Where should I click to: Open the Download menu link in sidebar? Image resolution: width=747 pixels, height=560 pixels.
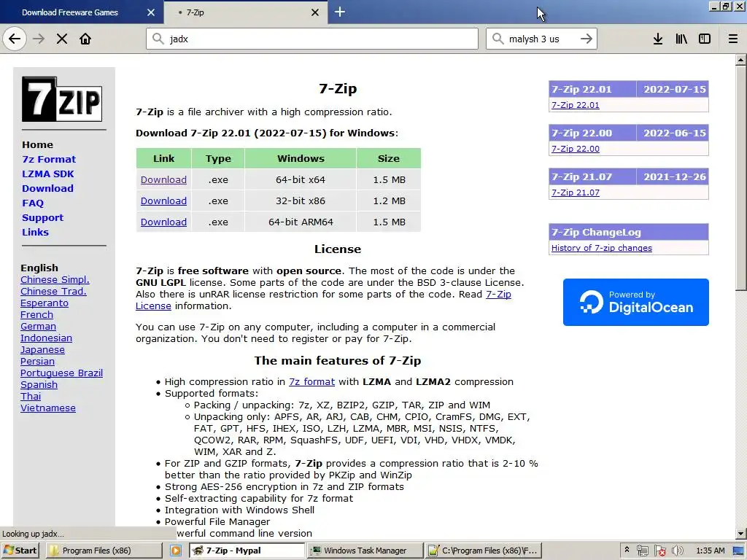[x=47, y=188]
